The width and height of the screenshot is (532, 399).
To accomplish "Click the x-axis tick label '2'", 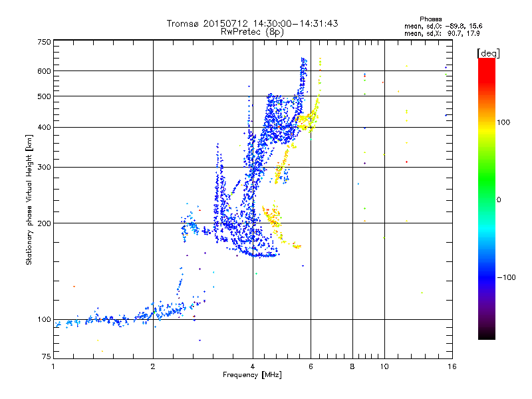I will (x=153, y=366).
